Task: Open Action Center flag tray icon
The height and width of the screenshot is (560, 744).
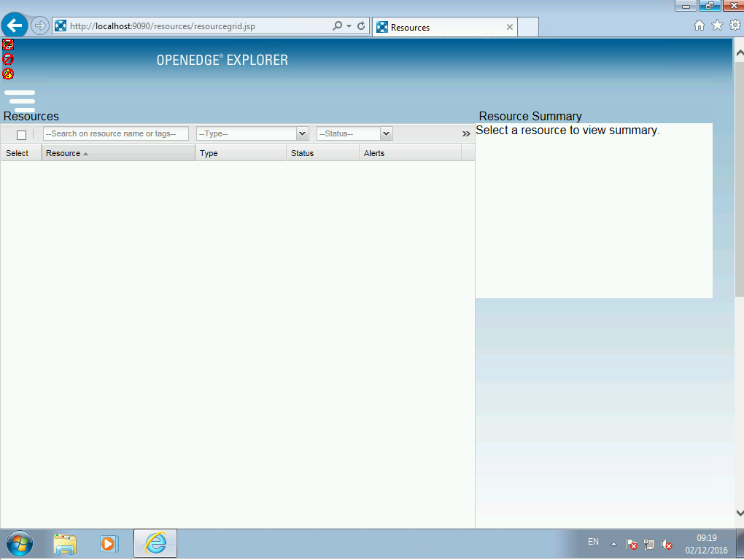Action: pyautogui.click(x=632, y=545)
